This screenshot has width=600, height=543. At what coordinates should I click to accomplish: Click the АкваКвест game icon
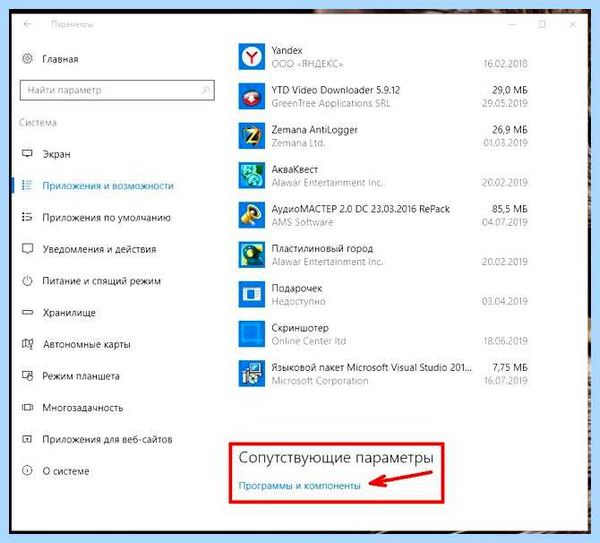(251, 176)
